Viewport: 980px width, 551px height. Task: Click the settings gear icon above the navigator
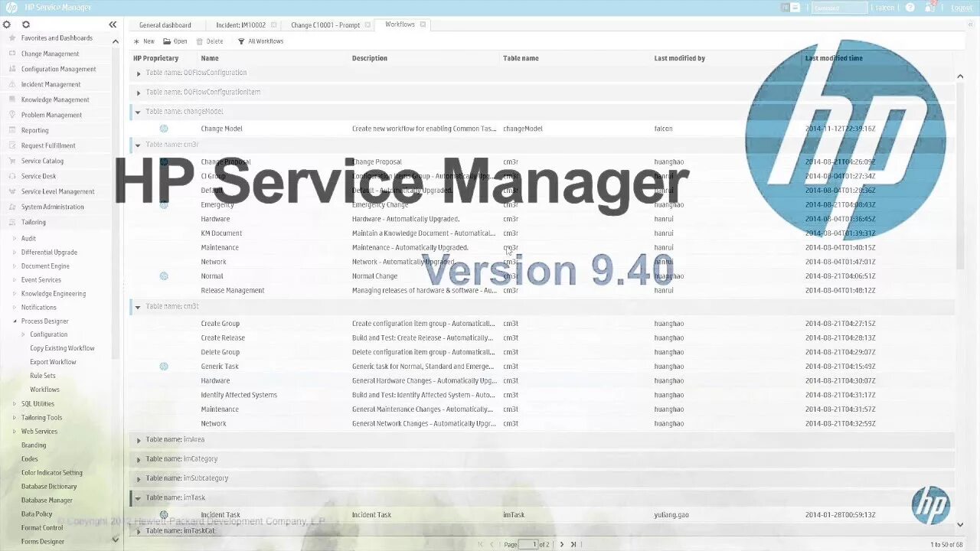(7, 24)
